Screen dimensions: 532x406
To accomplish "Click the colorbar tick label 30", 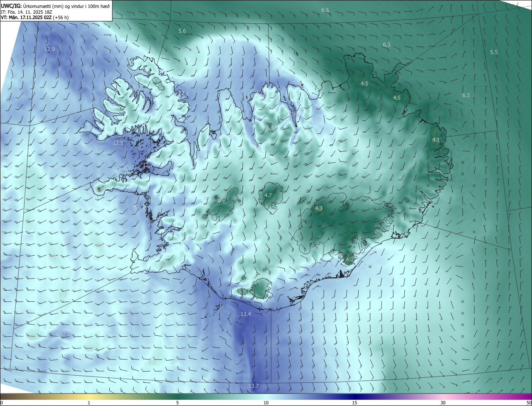I will pyautogui.click(x=443, y=403).
